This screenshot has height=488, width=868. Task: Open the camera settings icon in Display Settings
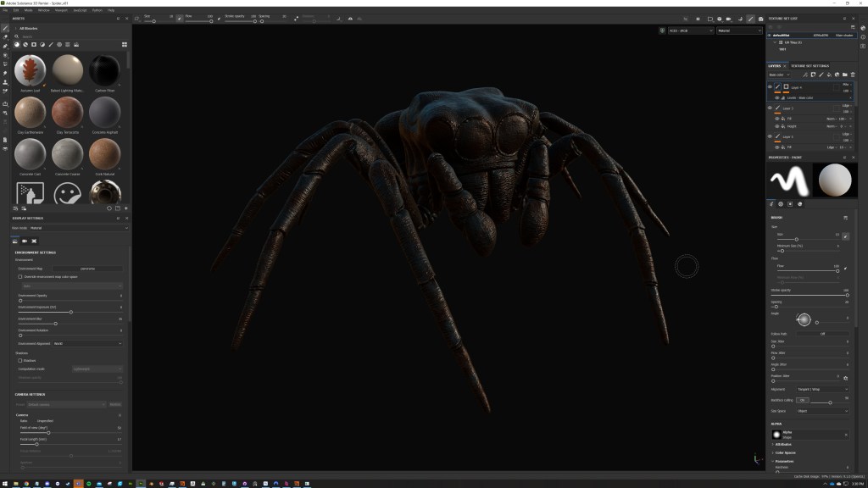[x=25, y=241]
